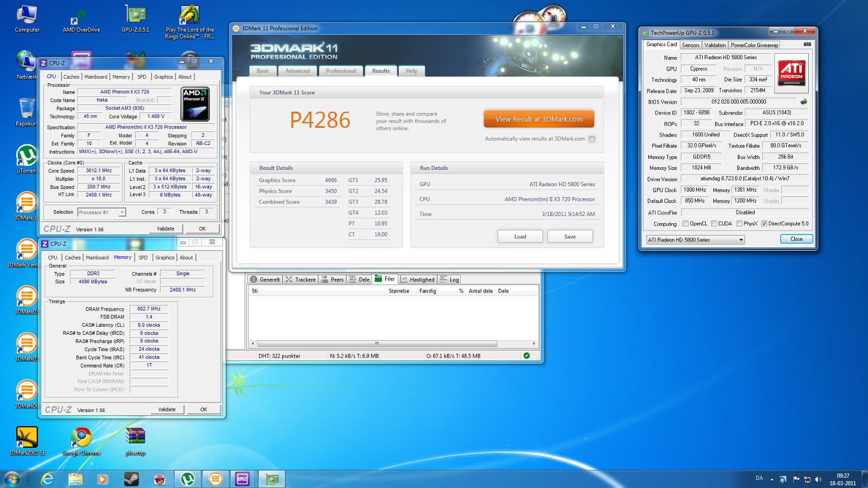
Task: Uncheck DirectCompute 5.0 in GPU-Z
Action: coord(764,224)
